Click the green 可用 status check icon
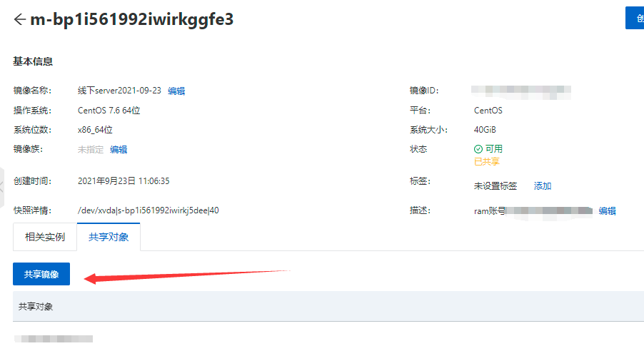The height and width of the screenshot is (351, 644). (478, 149)
